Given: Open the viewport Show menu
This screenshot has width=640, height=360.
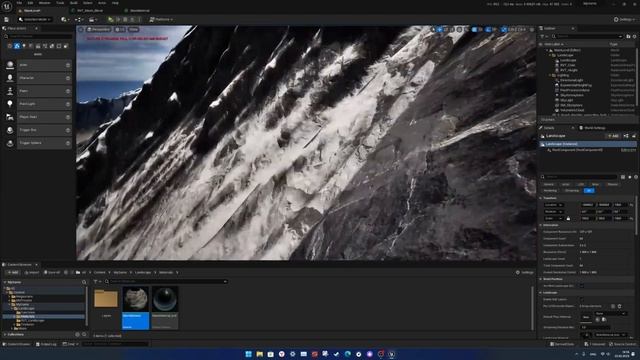Looking at the screenshot, I should 133,29.
